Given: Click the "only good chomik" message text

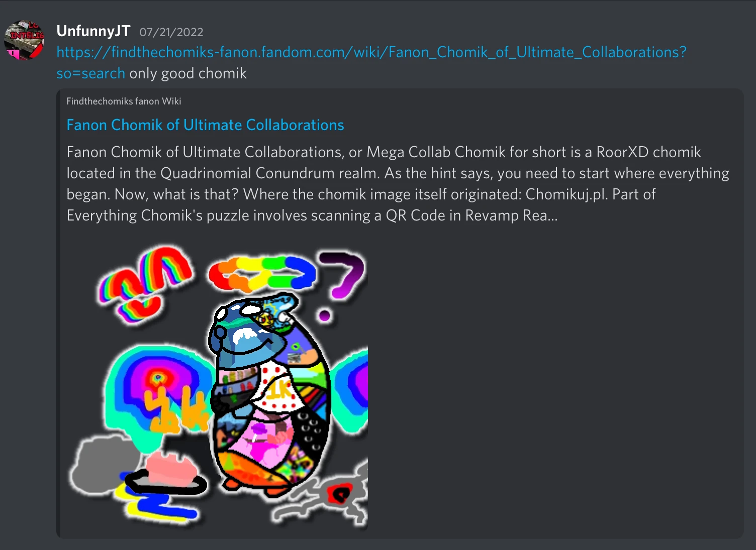Looking at the screenshot, I should tap(188, 73).
